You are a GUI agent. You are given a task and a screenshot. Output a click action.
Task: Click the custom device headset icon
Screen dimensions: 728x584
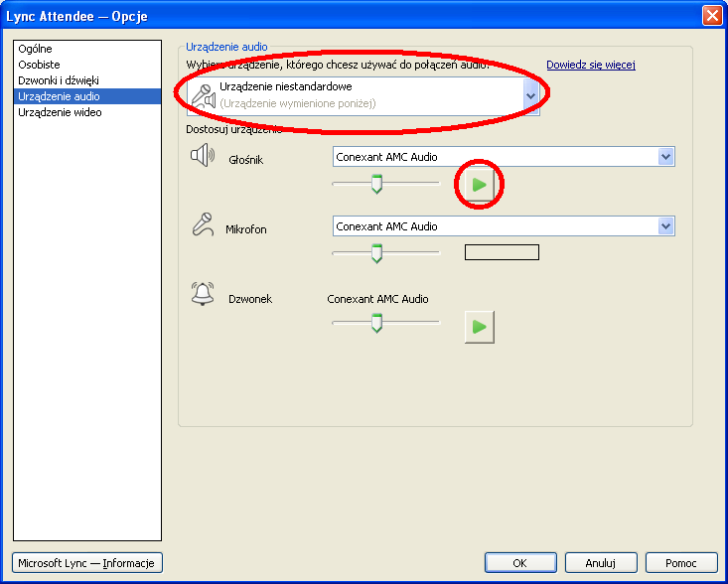tap(204, 96)
